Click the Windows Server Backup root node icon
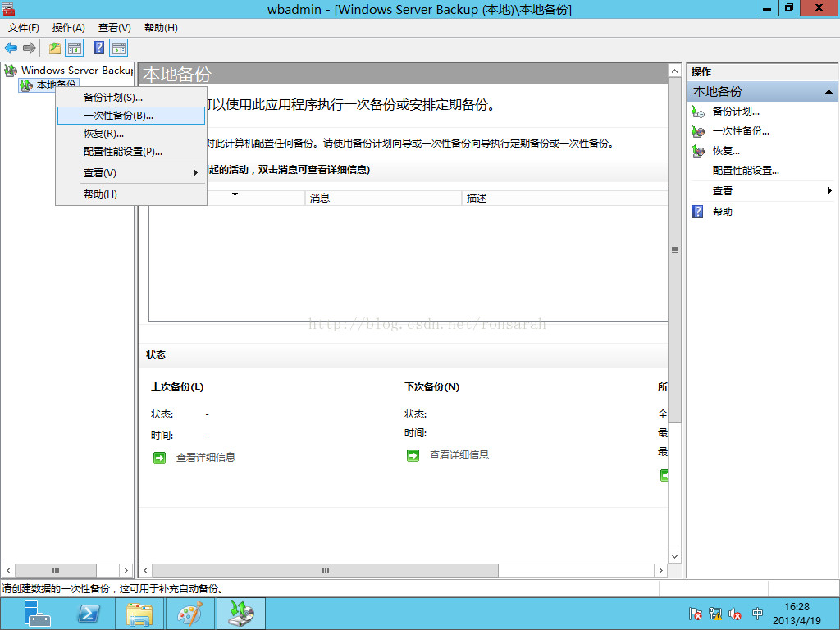Screen dimensions: 840x630 point(10,71)
